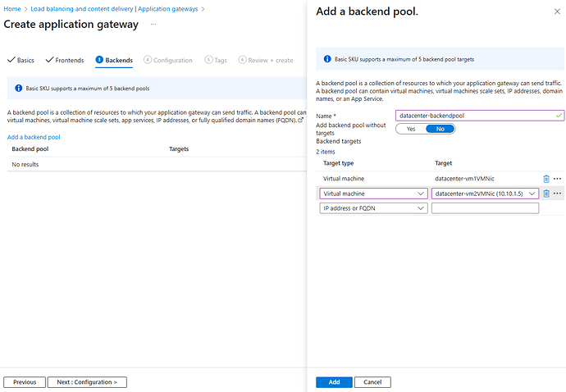The width and height of the screenshot is (566, 392).
Task: Open the ellipsis next to Create application gateway
Action: [x=153, y=24]
